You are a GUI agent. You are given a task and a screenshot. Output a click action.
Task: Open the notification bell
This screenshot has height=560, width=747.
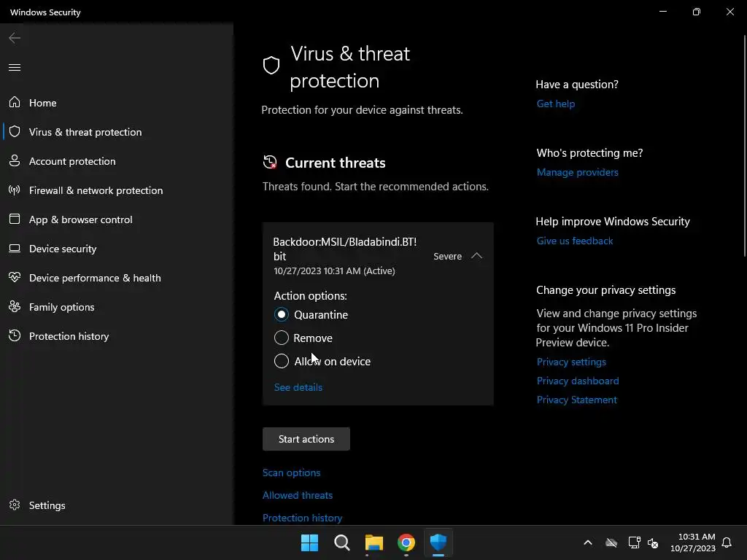coord(727,542)
